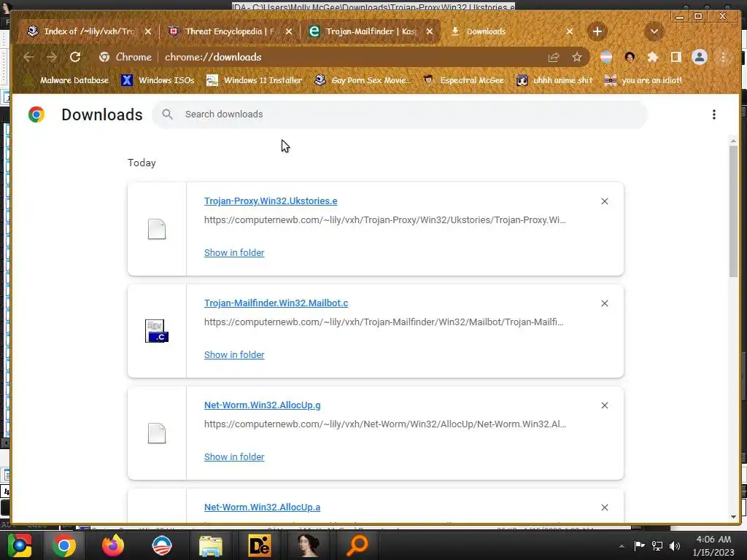Open the Windows 11 Installer bookmark
The height and width of the screenshot is (560, 747).
point(255,80)
